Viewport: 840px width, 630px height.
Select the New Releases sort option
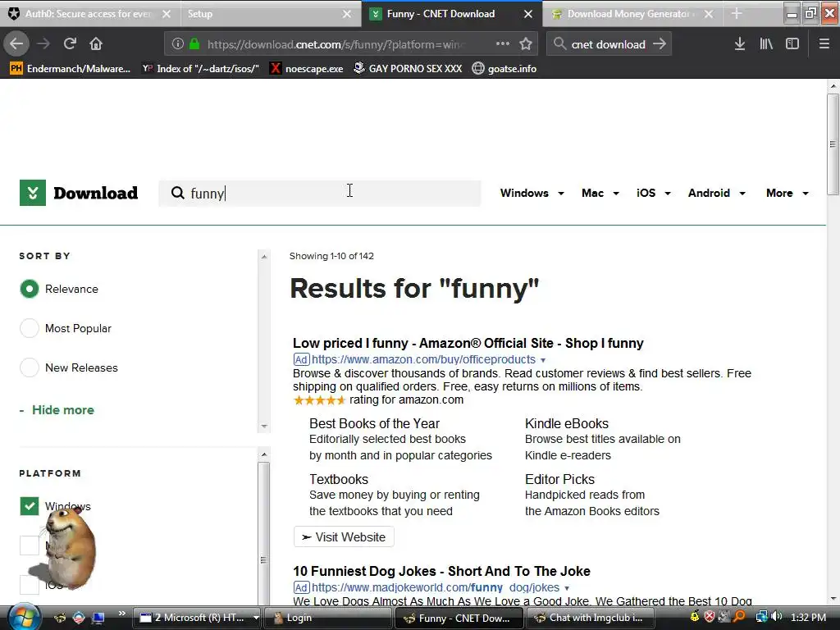(x=30, y=367)
